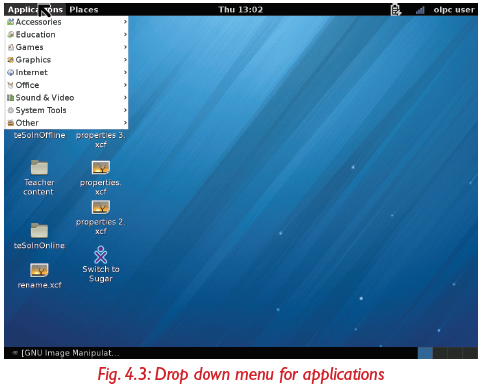Click the Switch to Sugar label text
The height and width of the screenshot is (388, 501).
coord(101,274)
